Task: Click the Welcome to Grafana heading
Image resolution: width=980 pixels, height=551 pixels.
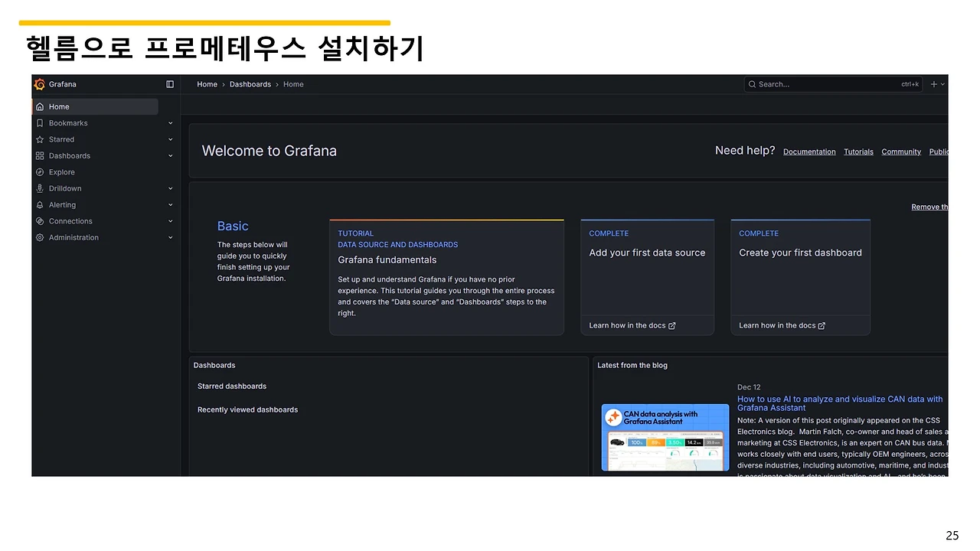Action: pos(269,151)
